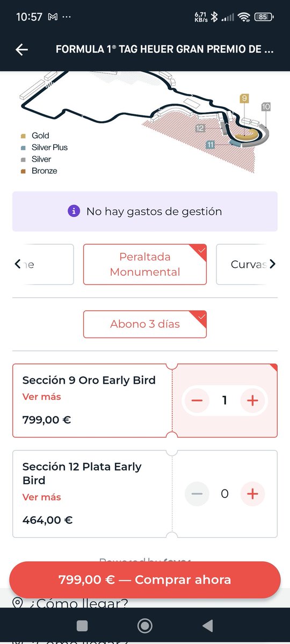This screenshot has height=644, width=290.
Task: Decrease Sección 9 Oro ticket quantity
Action: (x=197, y=400)
